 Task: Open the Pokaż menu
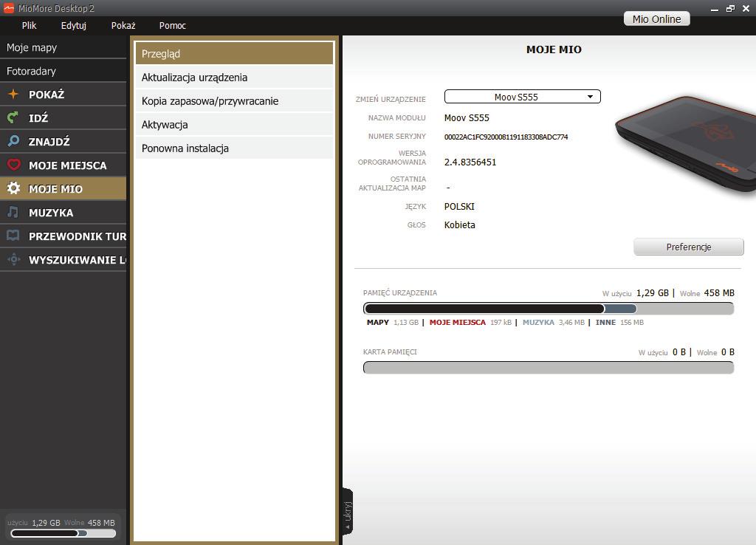pos(123,26)
